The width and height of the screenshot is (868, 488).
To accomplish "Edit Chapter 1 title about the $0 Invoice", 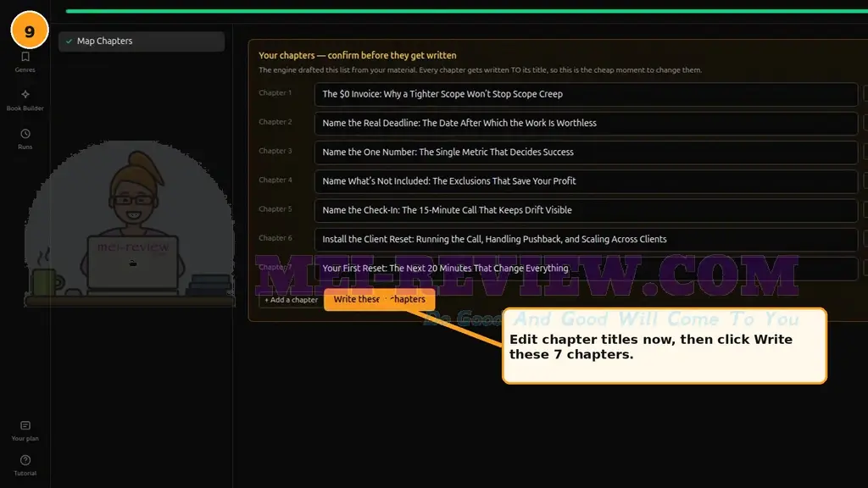I will tap(587, 94).
